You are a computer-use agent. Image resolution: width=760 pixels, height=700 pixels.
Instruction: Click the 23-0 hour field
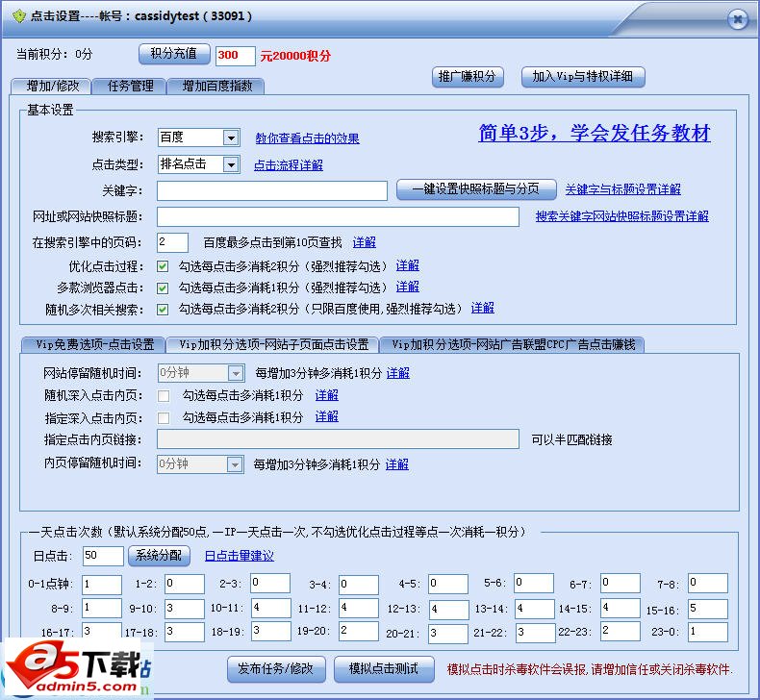(708, 632)
